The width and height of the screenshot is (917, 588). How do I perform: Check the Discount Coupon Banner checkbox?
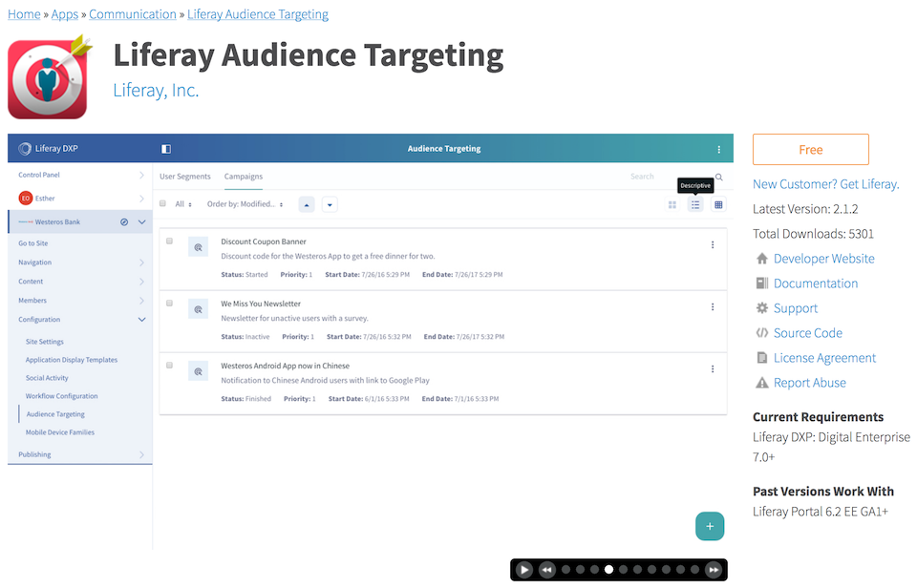tap(170, 241)
